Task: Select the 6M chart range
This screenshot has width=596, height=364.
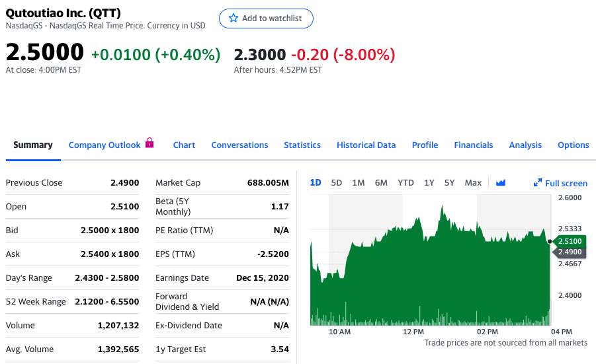Action: (x=381, y=183)
